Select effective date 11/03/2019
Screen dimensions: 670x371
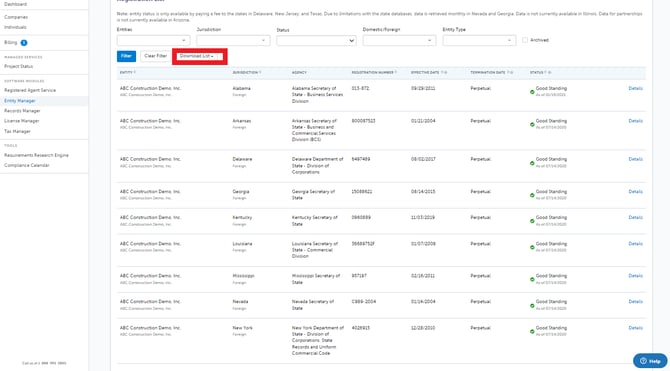coord(423,218)
